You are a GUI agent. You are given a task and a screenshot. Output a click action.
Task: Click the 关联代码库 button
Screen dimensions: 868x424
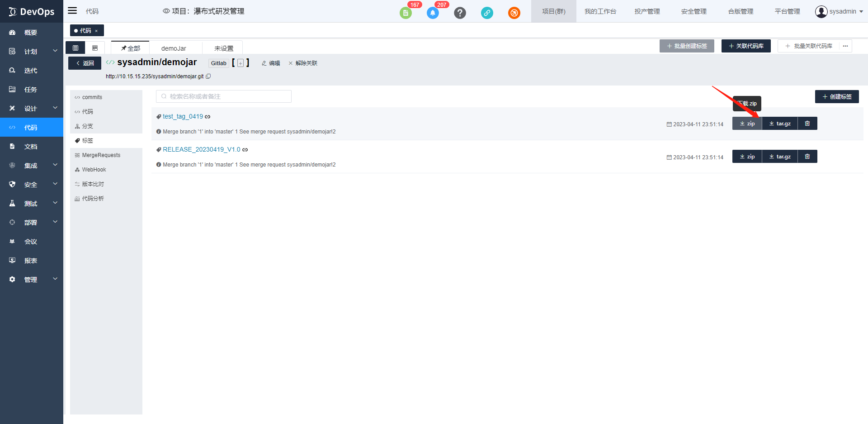[x=746, y=46]
